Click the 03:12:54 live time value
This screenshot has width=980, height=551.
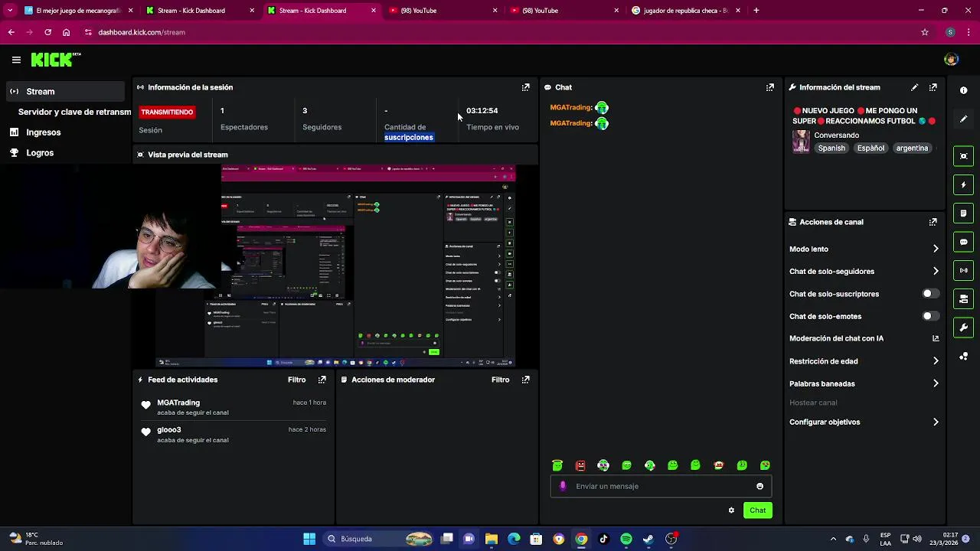[482, 111]
